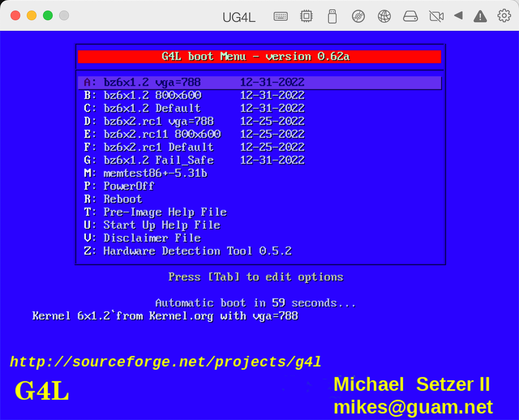Click the disk drive icon in toolbar
The image size is (519, 420).
(410, 16)
